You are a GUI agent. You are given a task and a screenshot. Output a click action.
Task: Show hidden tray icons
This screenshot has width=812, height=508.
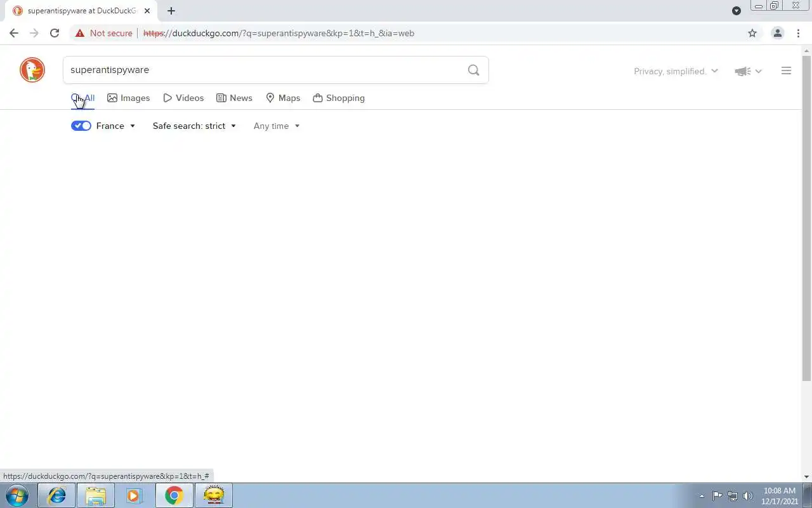click(702, 496)
